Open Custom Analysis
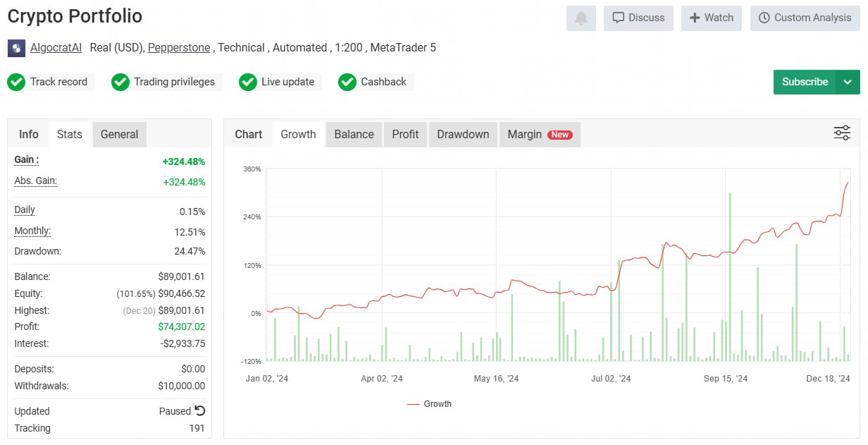The image size is (868, 445). click(x=805, y=18)
